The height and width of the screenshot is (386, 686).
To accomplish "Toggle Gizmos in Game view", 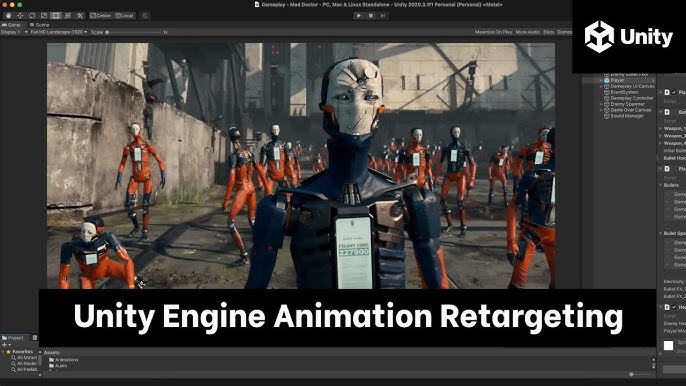I will tap(564, 32).
